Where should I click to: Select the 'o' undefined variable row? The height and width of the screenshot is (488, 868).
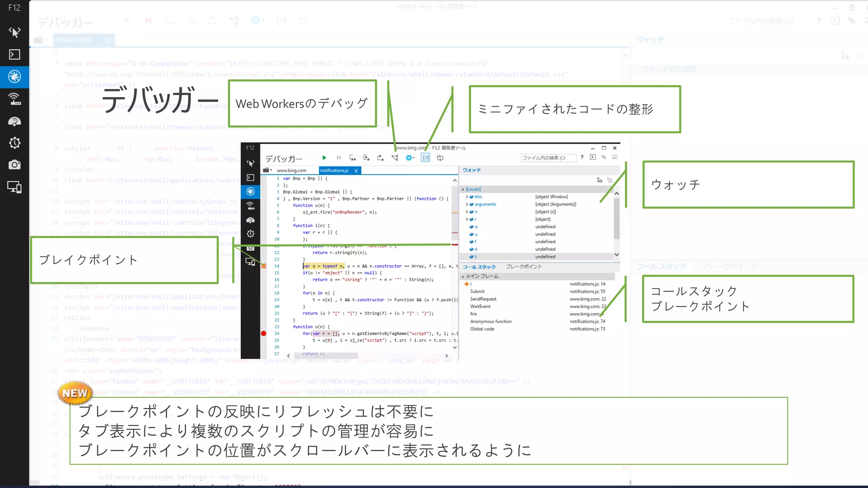[537, 227]
